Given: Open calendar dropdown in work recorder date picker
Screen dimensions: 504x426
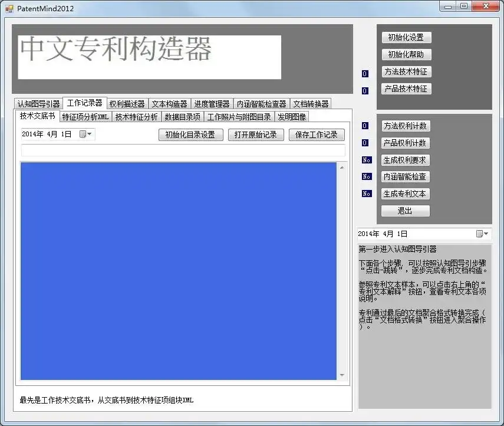Looking at the screenshot, I should tap(86, 134).
